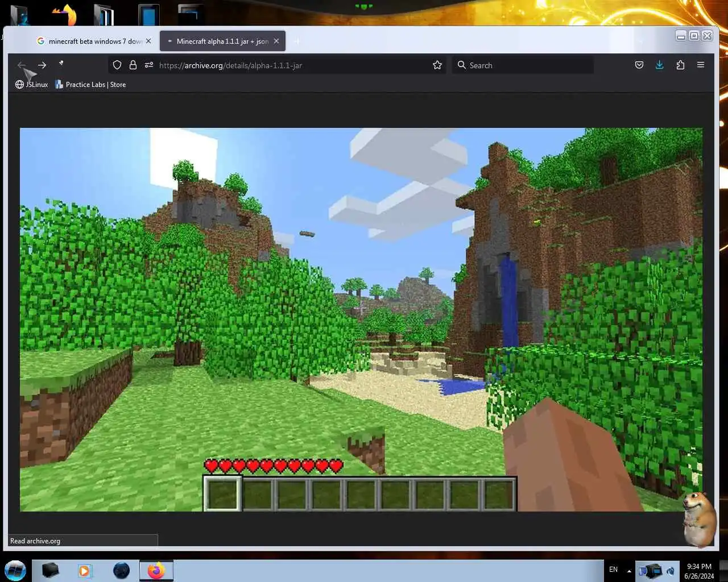Image resolution: width=728 pixels, height=582 pixels.
Task: Switch to Firefox in the taskbar
Action: 156,570
